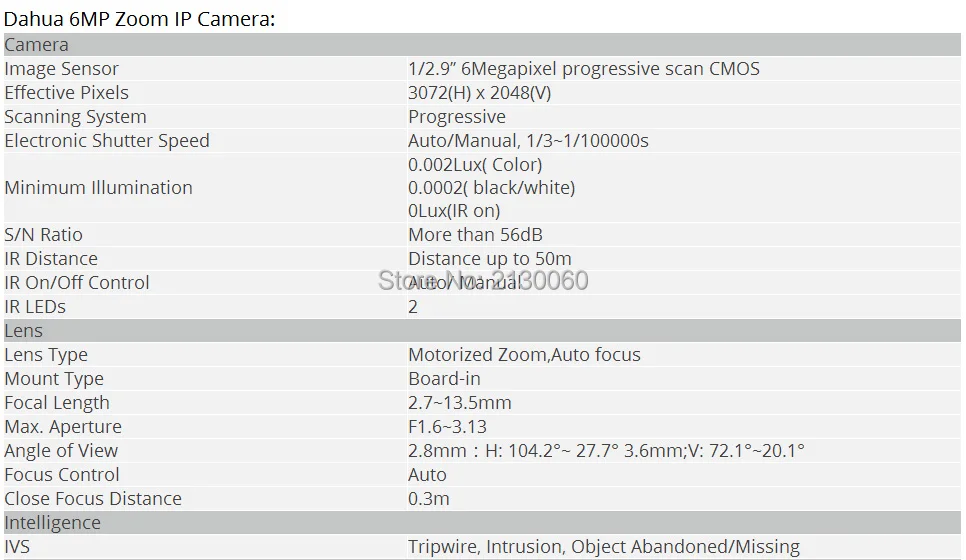Select the Intelligence section header
Screen dimensions: 966x560
click(x=482, y=522)
